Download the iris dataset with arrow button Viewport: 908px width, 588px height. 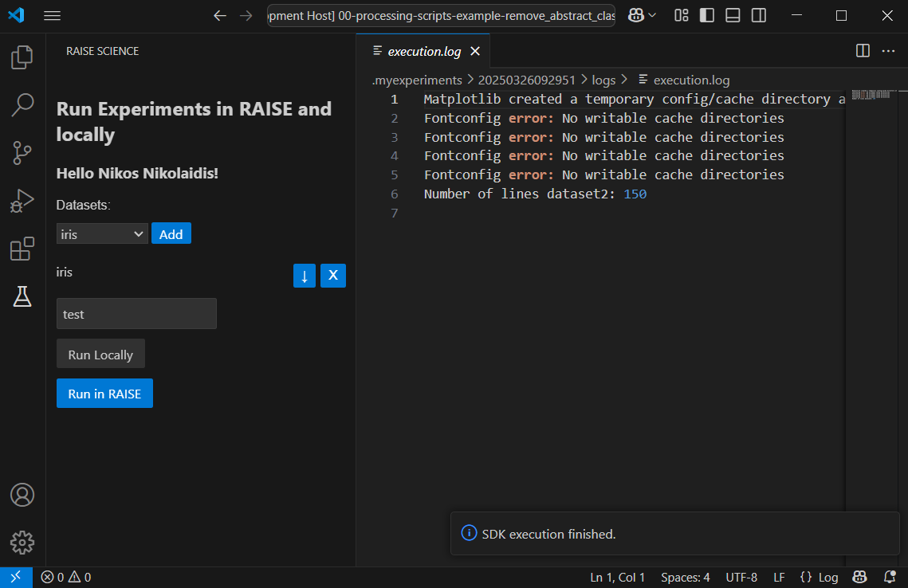point(305,276)
